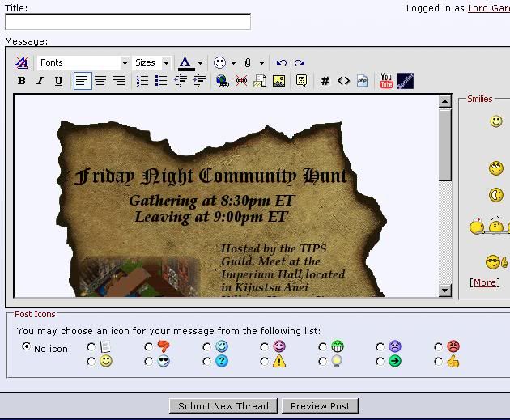Select the red angry face post icon
Image resolution: width=510 pixels, height=420 pixels.
[439, 347]
